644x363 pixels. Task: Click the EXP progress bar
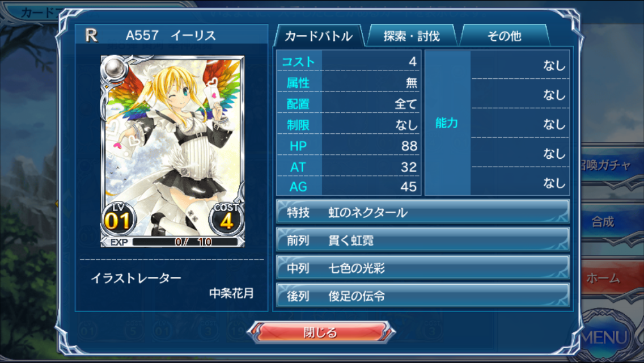185,242
